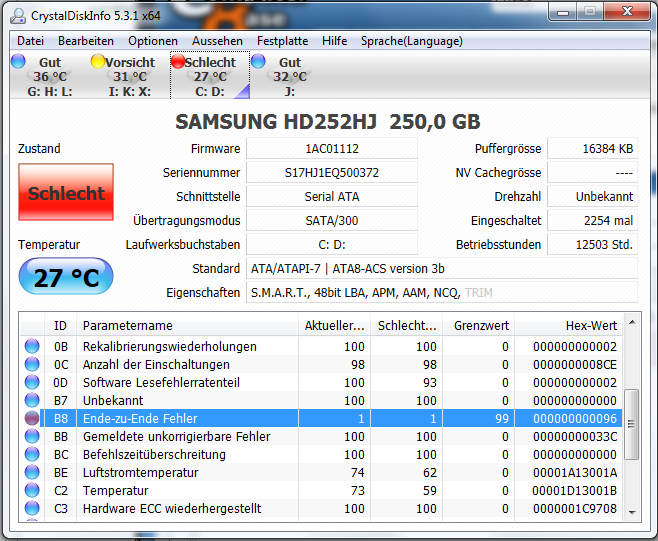This screenshot has width=658, height=541.
Task: Open the Festplatte menu
Action: (282, 41)
